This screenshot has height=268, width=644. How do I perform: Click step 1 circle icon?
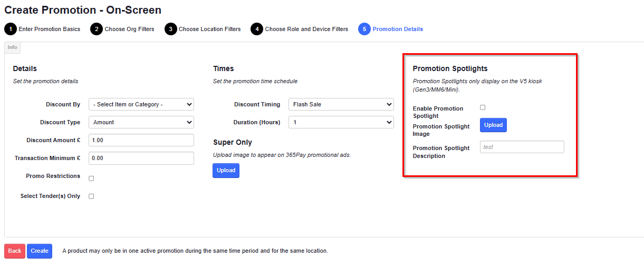(x=11, y=29)
